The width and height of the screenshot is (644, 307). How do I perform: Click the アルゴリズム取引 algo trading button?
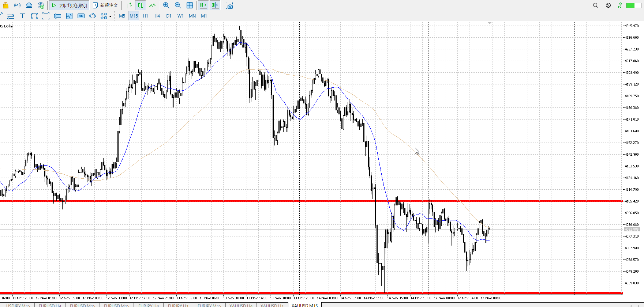(70, 5)
